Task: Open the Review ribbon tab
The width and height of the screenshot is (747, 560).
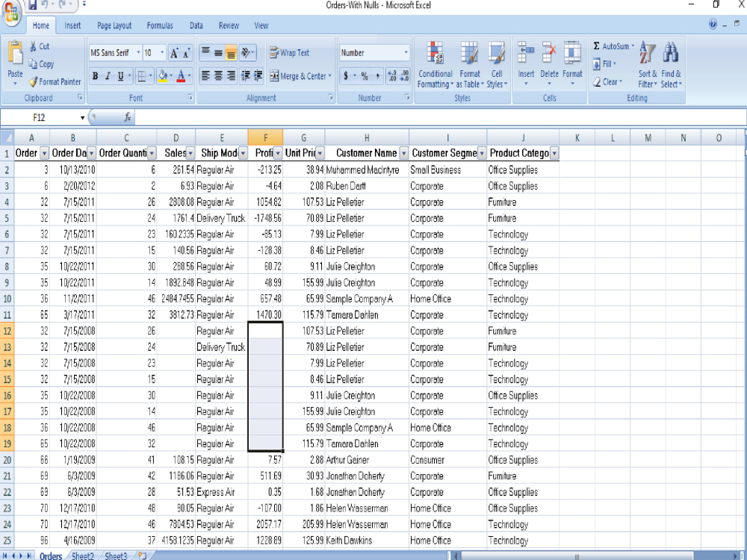Action: pyautogui.click(x=229, y=25)
